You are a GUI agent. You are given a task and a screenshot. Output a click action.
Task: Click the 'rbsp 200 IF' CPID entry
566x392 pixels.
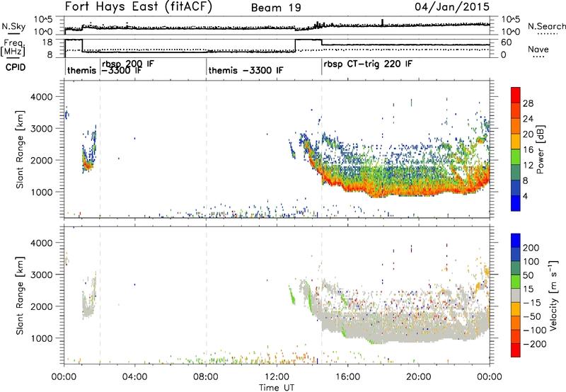(x=128, y=64)
